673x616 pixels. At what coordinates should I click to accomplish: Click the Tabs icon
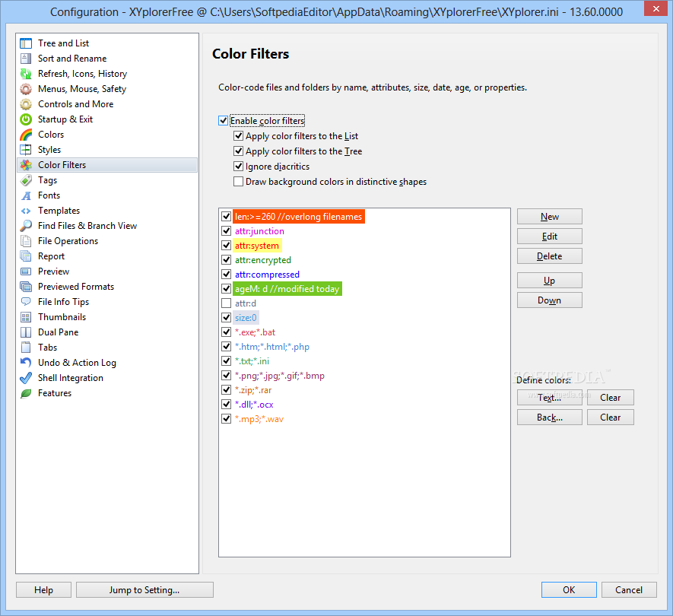point(26,348)
